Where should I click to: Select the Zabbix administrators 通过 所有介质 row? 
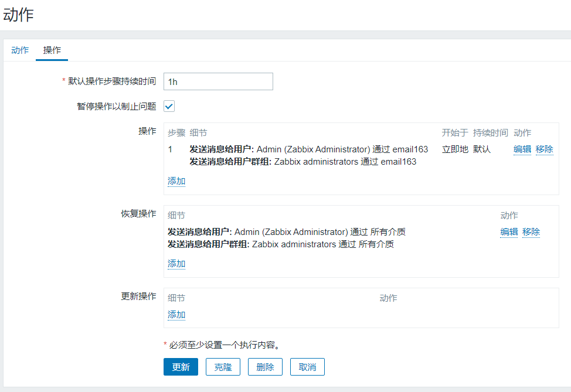pos(281,244)
